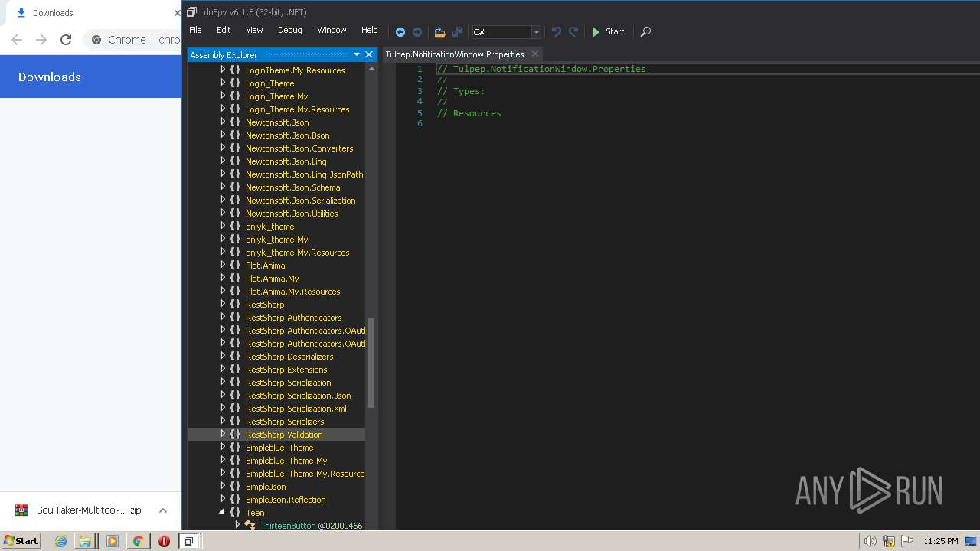Click the volume speaker icon in system tray
This screenshot has width=980, height=551.
tap(871, 541)
